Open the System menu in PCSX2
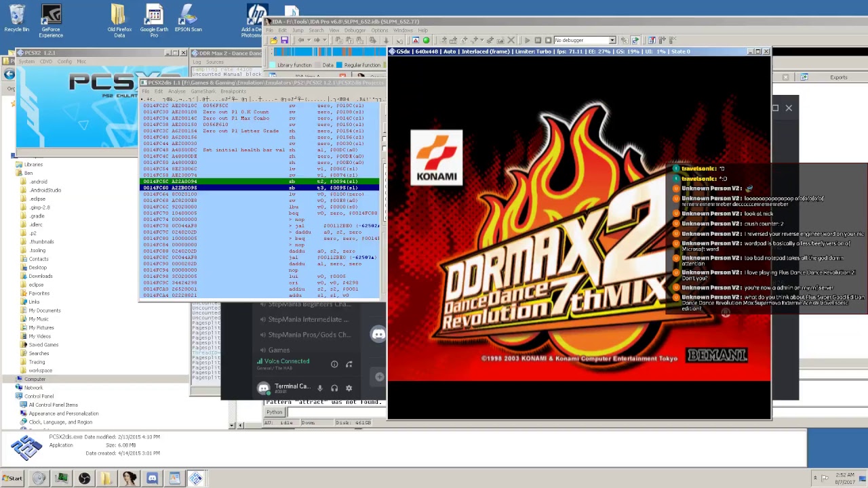The image size is (868, 488). [26, 62]
